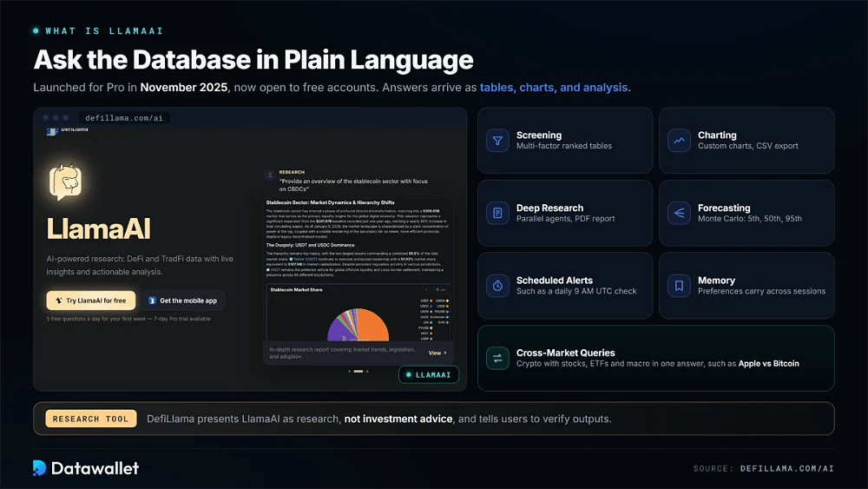Click 'SOURCE: DEFILLAMA.COM/AI' footer text
The height and width of the screenshot is (489, 868).
pos(763,468)
